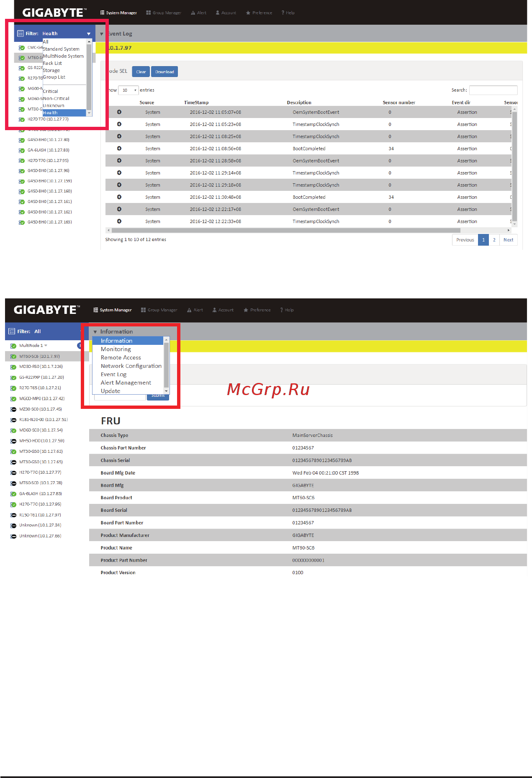Open the Filter: Health dropdown arrow

click(x=89, y=33)
